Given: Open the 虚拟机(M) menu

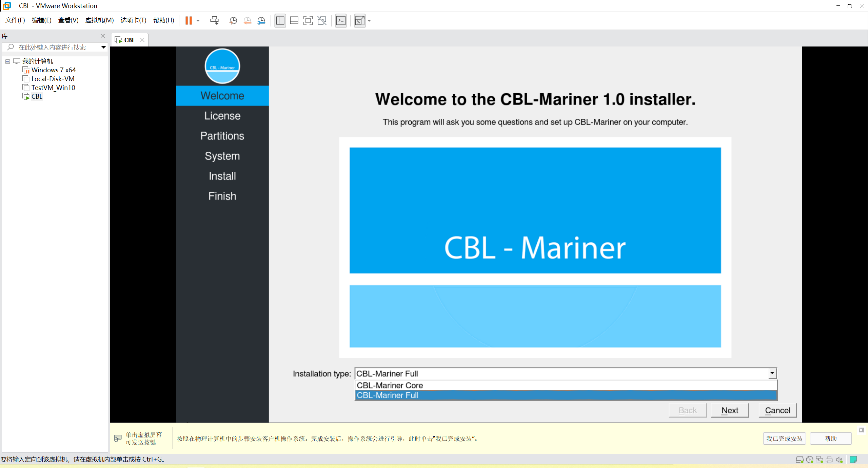Looking at the screenshot, I should [x=99, y=20].
